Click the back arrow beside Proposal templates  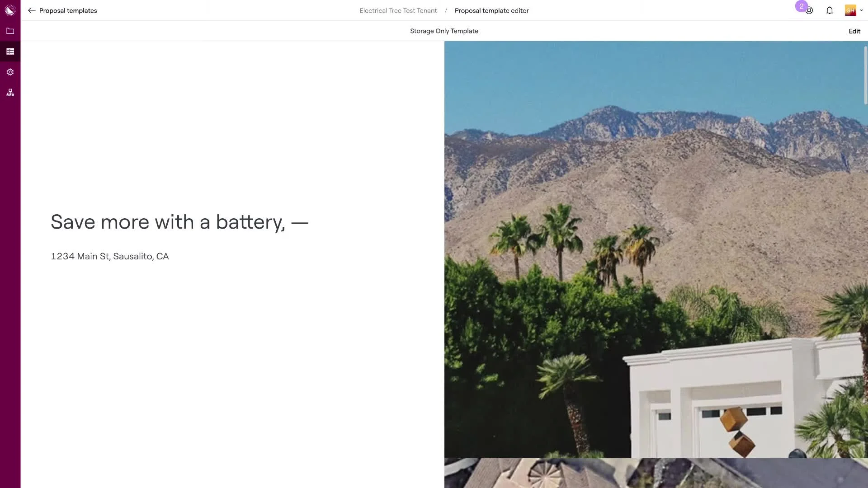pos(32,10)
